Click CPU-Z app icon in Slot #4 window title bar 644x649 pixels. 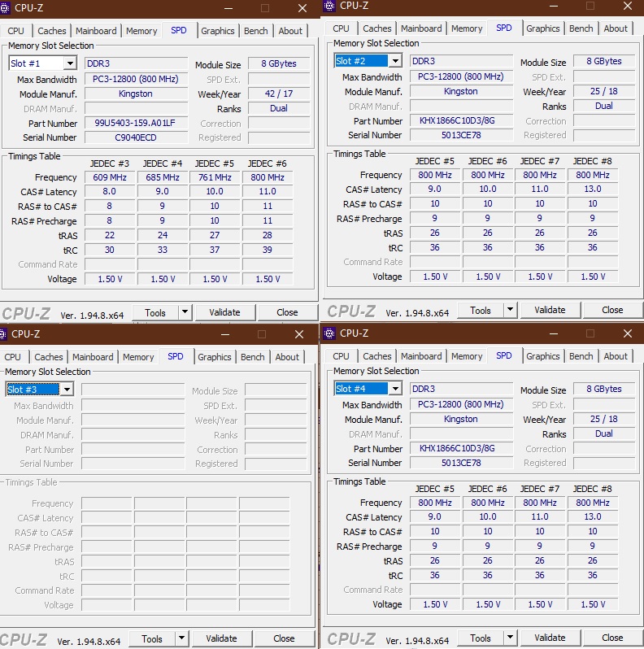pyautogui.click(x=329, y=333)
